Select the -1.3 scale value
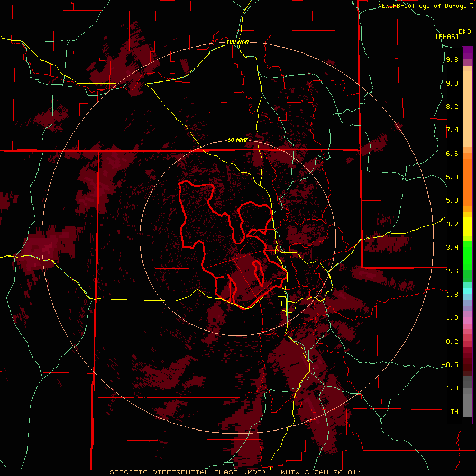 450,388
